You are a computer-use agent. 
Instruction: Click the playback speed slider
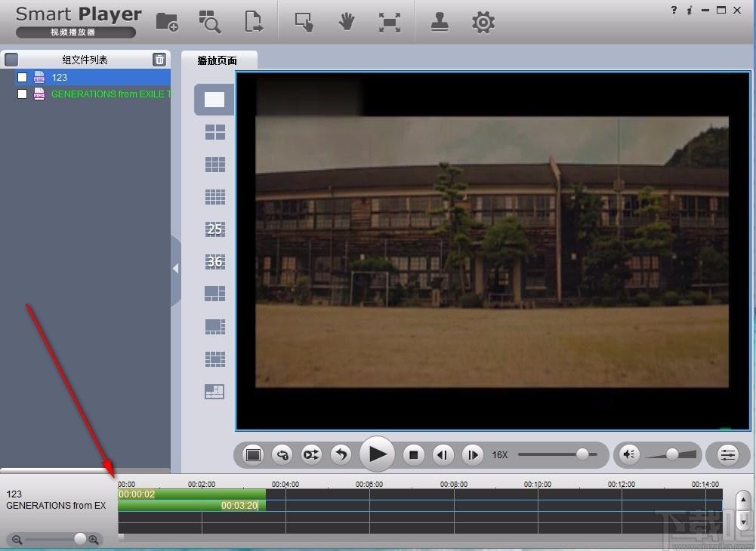557,454
